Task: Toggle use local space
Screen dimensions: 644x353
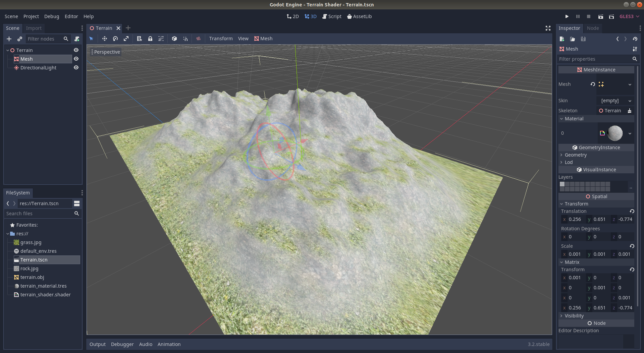Action: coord(174,39)
